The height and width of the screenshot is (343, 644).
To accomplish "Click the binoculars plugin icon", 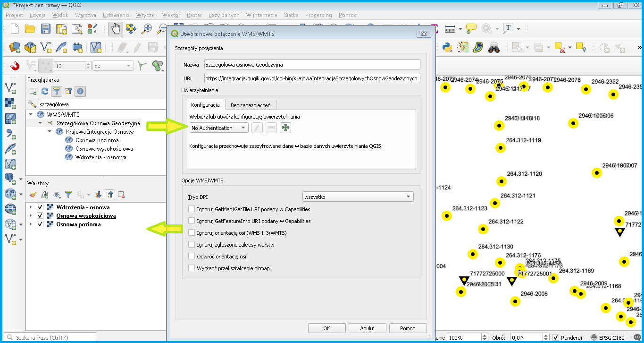I will [x=494, y=47].
